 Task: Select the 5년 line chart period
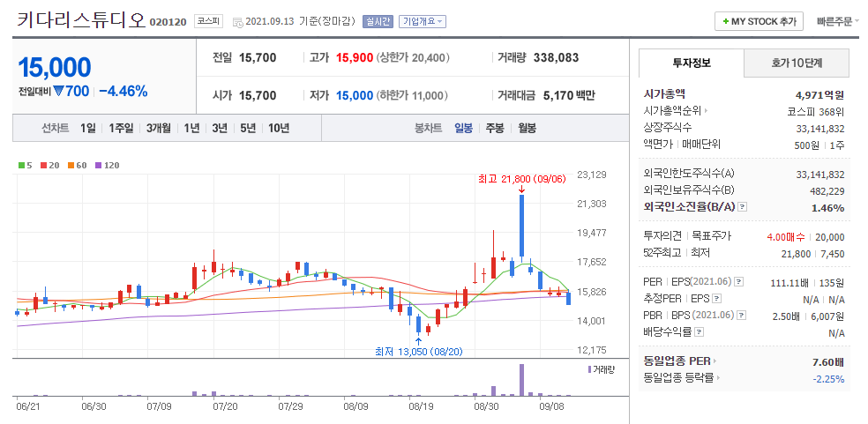(248, 129)
